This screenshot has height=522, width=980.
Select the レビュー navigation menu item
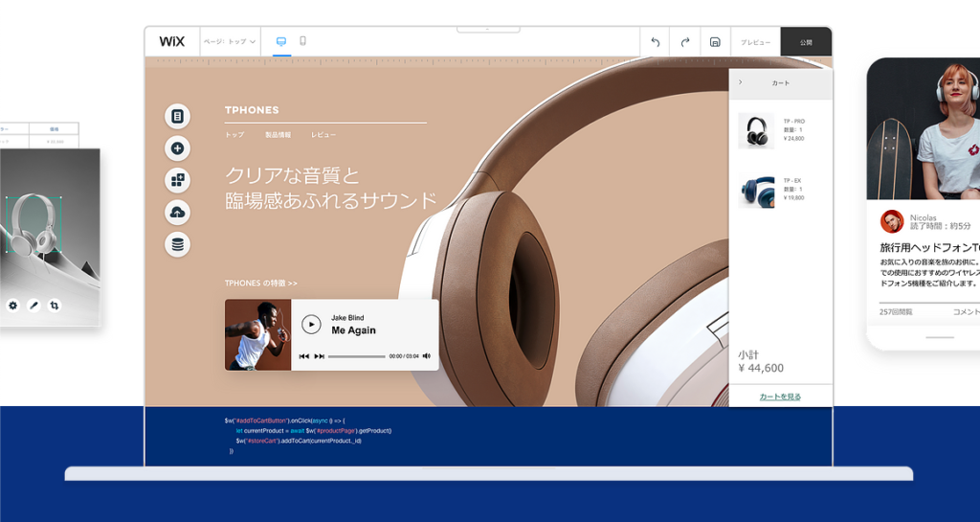point(323,135)
